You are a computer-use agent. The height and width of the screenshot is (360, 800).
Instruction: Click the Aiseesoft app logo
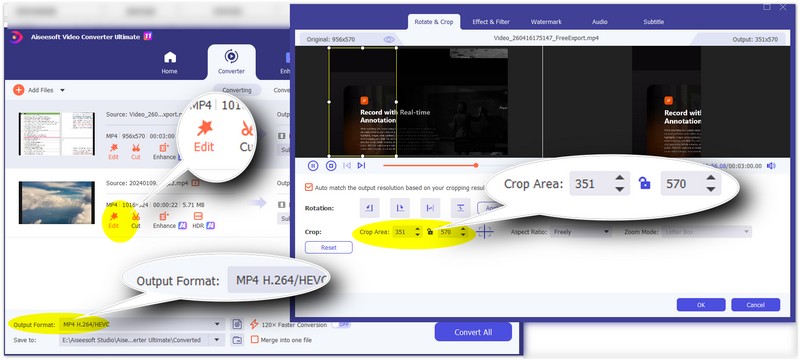click(x=16, y=37)
